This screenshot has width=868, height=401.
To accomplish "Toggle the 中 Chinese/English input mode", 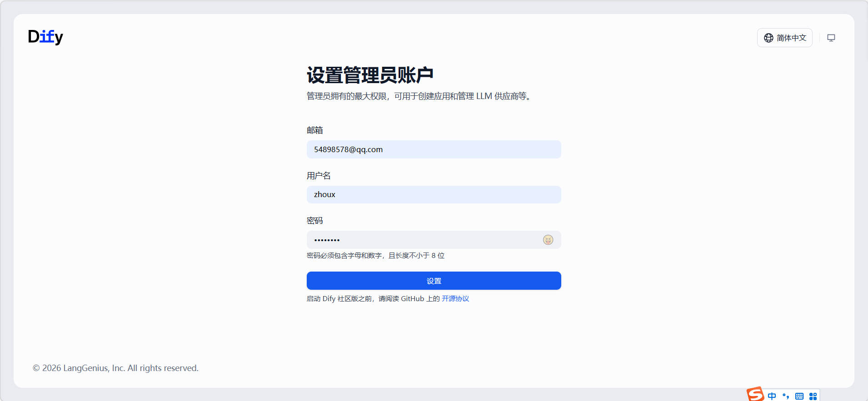I will (x=772, y=396).
